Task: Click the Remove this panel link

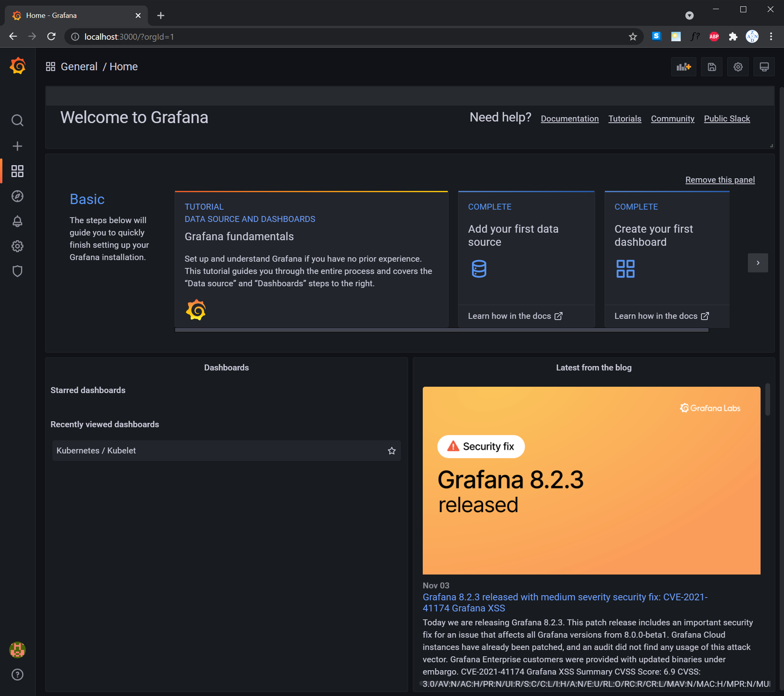Action: click(720, 180)
